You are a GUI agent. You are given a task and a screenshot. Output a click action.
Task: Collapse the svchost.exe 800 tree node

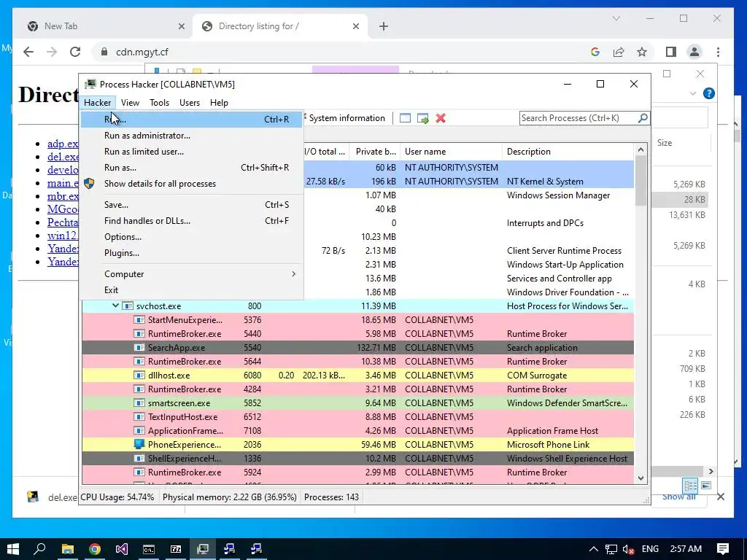click(x=115, y=306)
